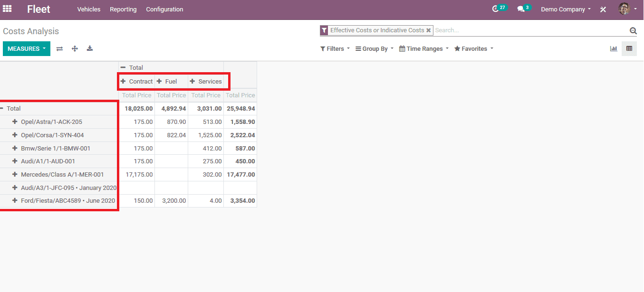Viewport: 644px width, 292px height.
Task: Click the 3,031.00 total services cell
Action: pos(206,109)
